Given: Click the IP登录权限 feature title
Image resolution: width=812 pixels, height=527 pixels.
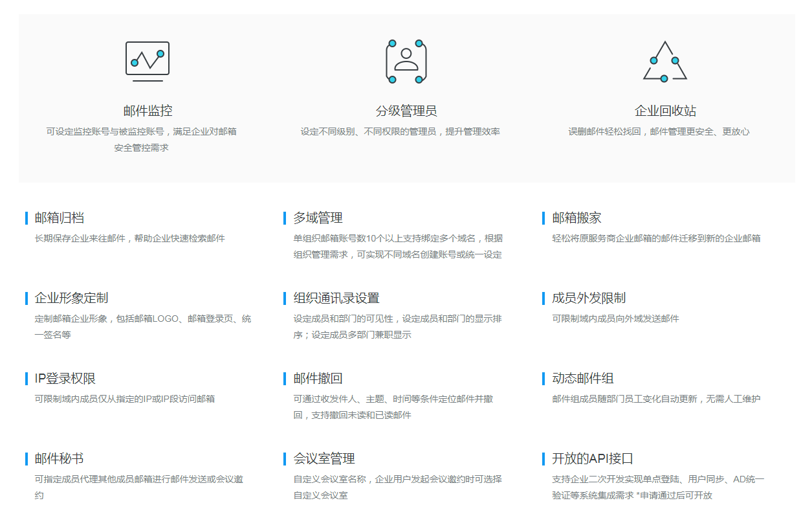Looking at the screenshot, I should (x=65, y=378).
